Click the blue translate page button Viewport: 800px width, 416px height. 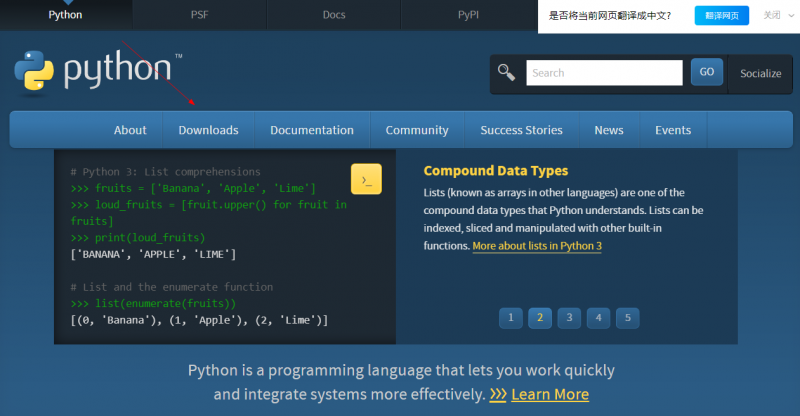[x=721, y=16]
